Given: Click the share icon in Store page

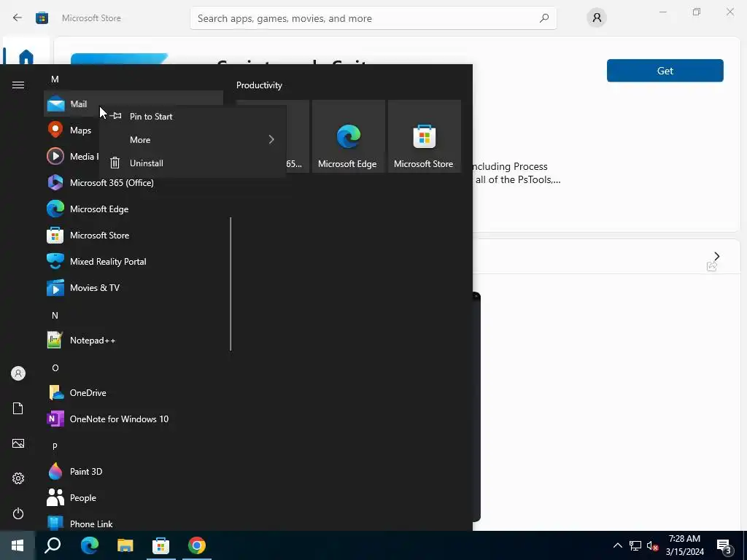Looking at the screenshot, I should tap(712, 267).
